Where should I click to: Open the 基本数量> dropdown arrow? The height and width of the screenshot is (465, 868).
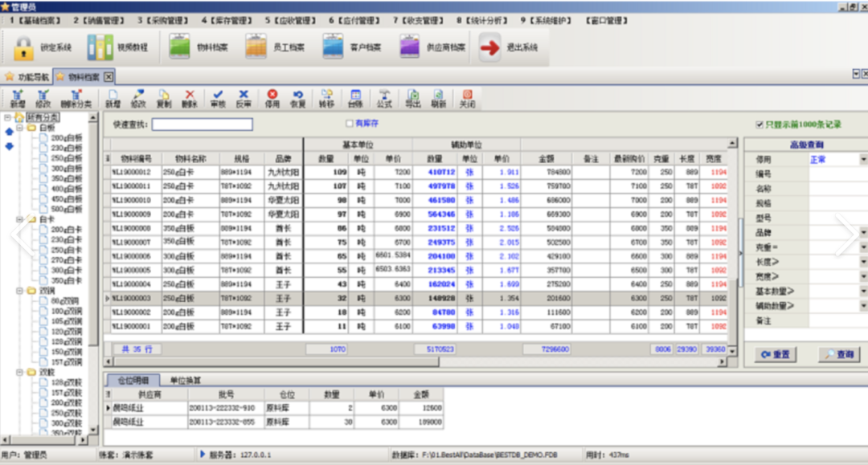click(863, 291)
